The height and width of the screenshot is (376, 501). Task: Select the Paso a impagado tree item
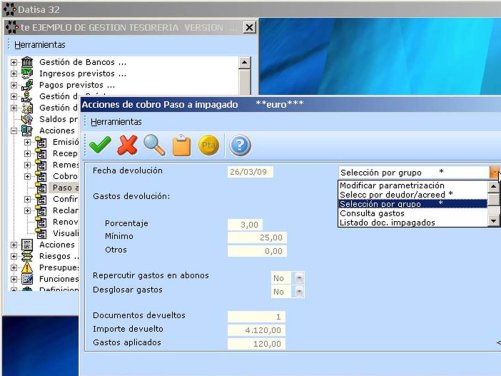pyautogui.click(x=65, y=188)
